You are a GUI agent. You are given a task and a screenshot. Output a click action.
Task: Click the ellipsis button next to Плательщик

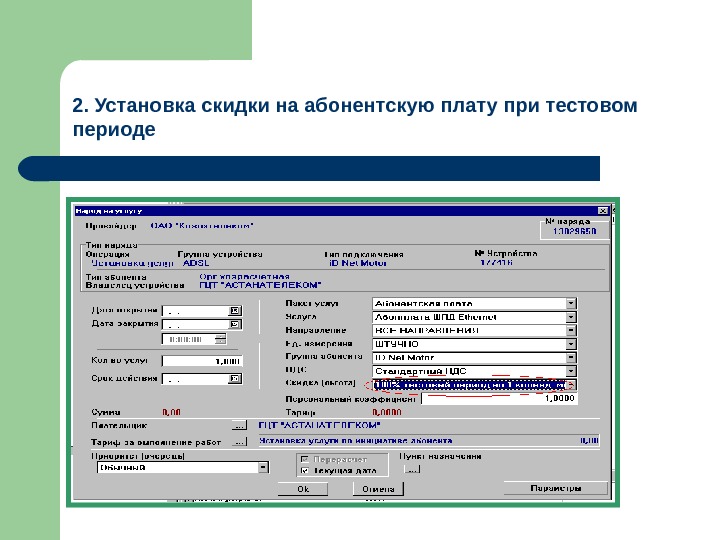coord(239,426)
